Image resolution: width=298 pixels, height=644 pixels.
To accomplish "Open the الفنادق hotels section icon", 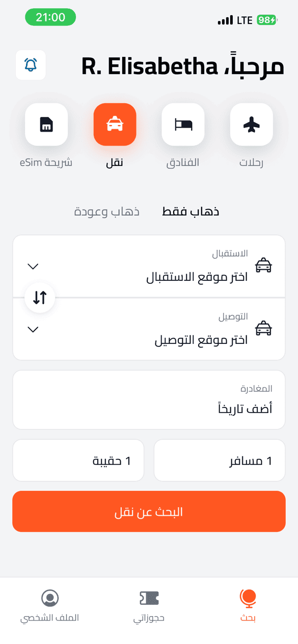I will click(x=183, y=125).
